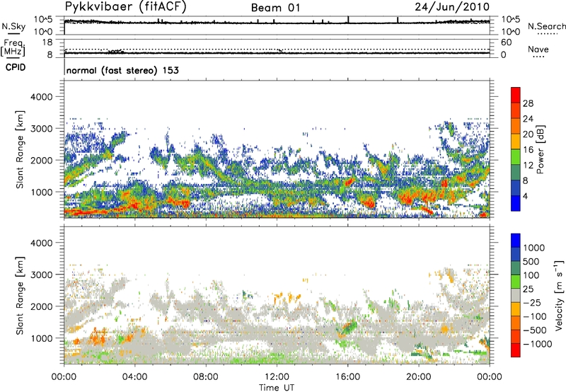The image size is (566, 392).
Task: Click the 2000 tick in power panel
Action: [41, 160]
